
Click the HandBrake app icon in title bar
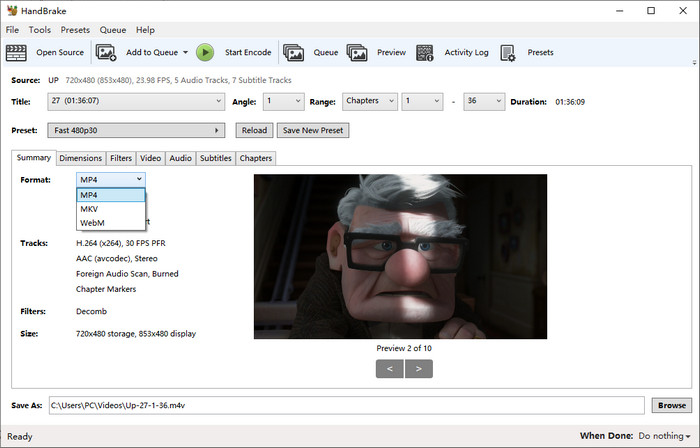(12, 11)
